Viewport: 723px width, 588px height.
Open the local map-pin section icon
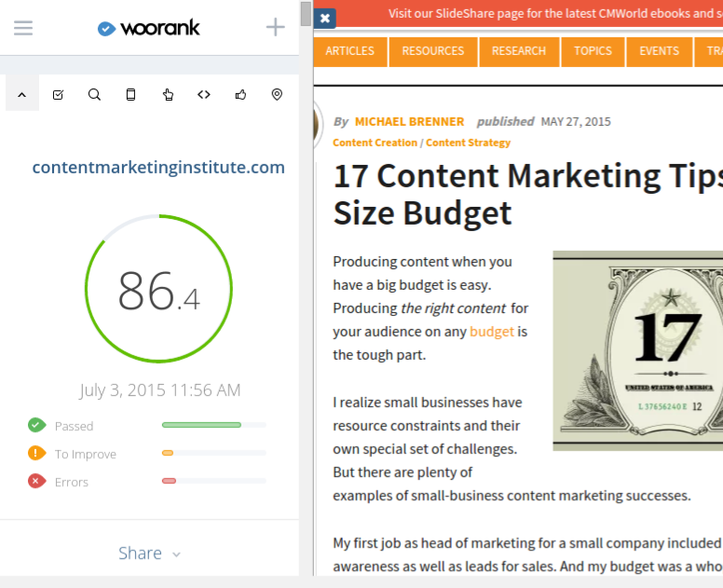(277, 94)
